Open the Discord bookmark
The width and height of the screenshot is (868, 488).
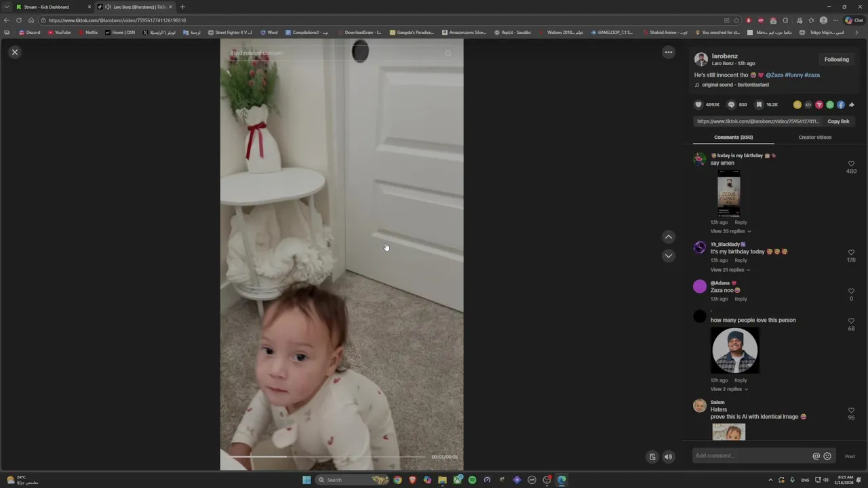[29, 33]
